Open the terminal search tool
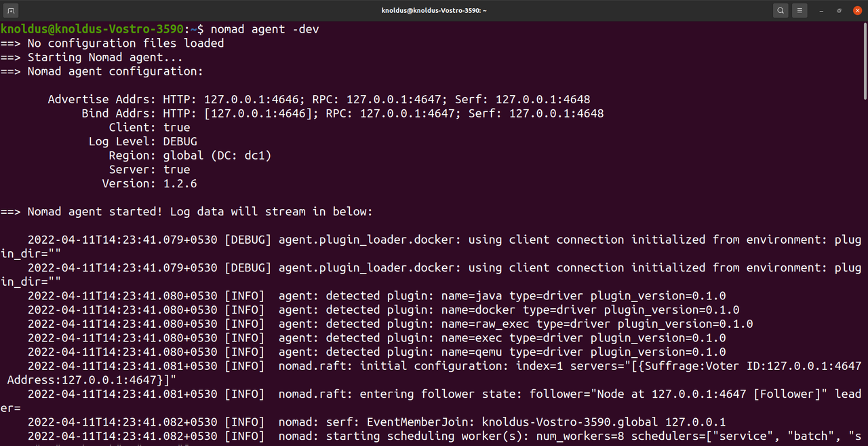The height and width of the screenshot is (446, 868). click(781, 10)
